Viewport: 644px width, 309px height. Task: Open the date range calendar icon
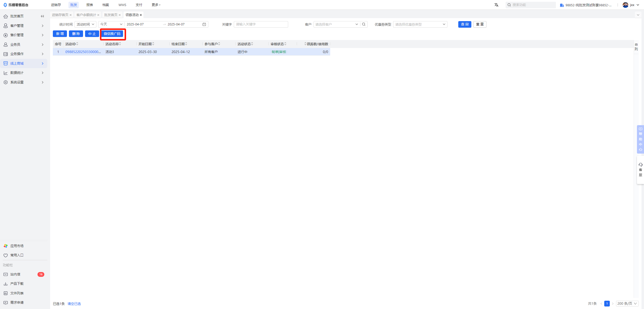(x=204, y=24)
